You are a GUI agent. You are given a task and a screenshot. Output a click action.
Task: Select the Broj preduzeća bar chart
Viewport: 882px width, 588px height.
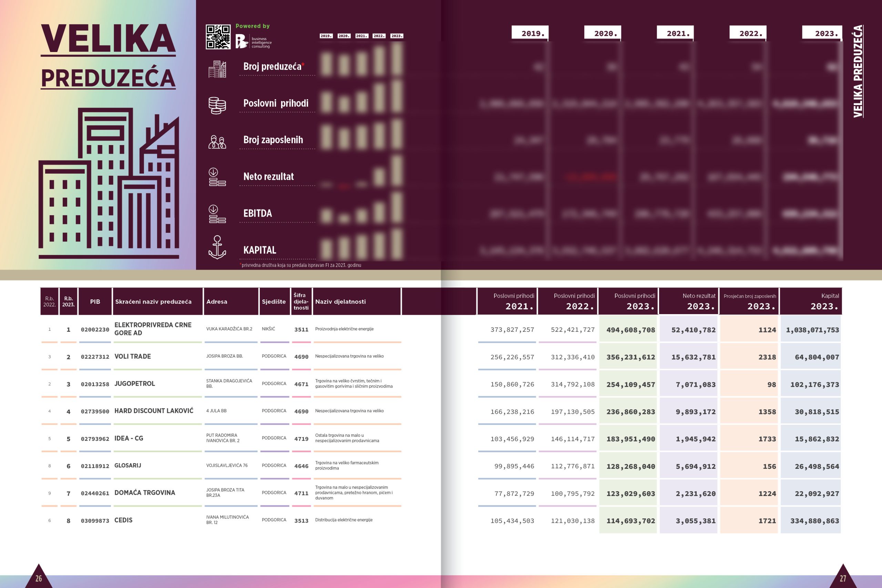tap(362, 59)
